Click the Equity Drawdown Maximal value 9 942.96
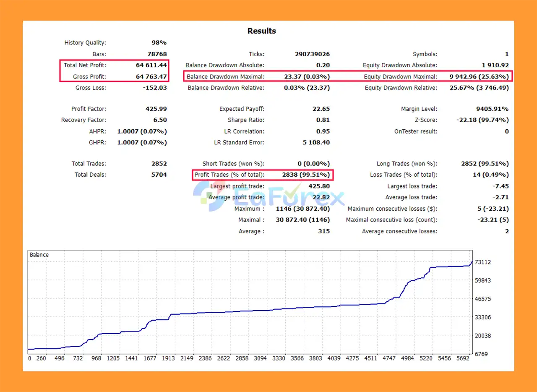 point(478,77)
